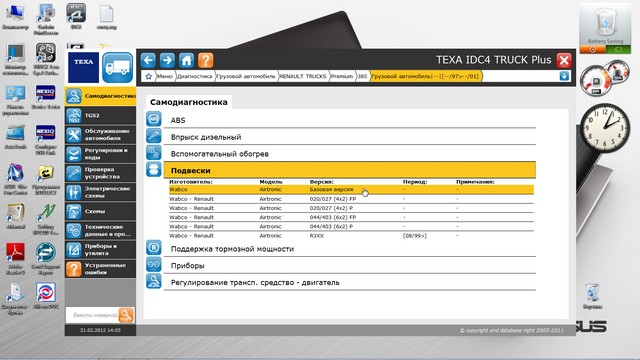640x360 pixels.
Task: Open the NEXIQ desktop shortcut in third row
Action: tap(45, 98)
